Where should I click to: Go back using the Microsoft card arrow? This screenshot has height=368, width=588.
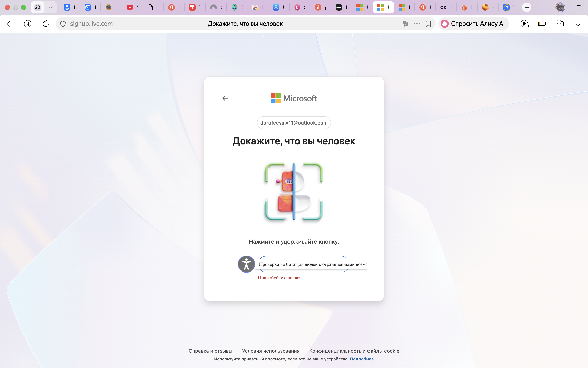coord(225,98)
